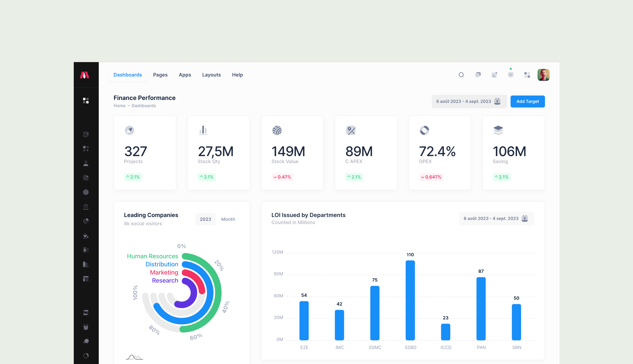Image resolution: width=633 pixels, height=364 pixels.
Task: Click the paint bucket sidebar icon
Action: (86, 236)
